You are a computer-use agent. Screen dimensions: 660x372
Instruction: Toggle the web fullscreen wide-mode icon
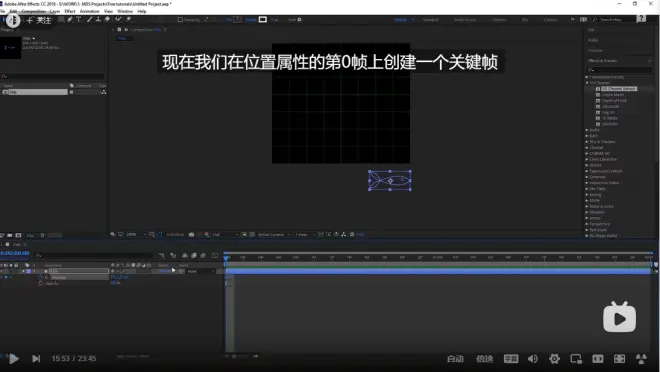598,359
